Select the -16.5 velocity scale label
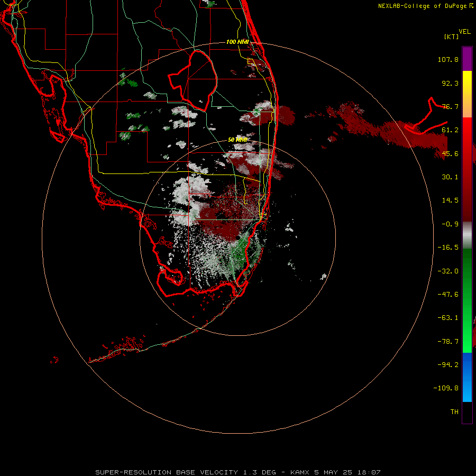Viewport: 476px width, 476px height. [x=448, y=248]
